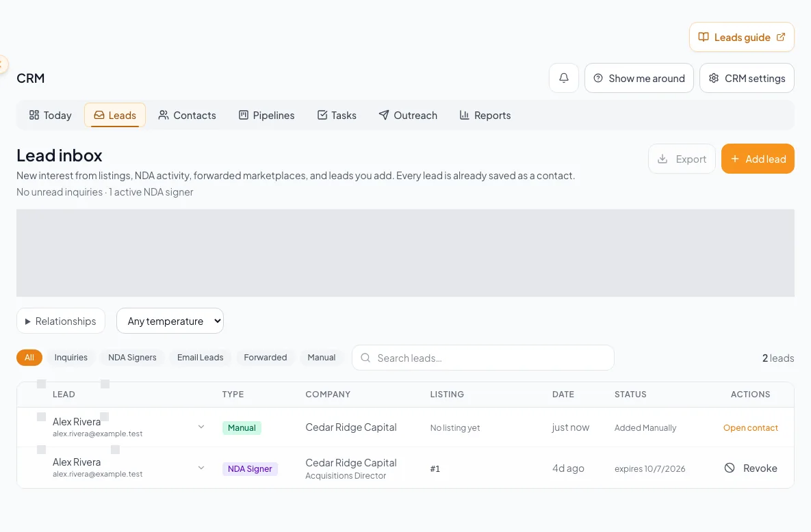Click the LEAD column header
Viewport: 811px width, 532px height.
[64, 394]
